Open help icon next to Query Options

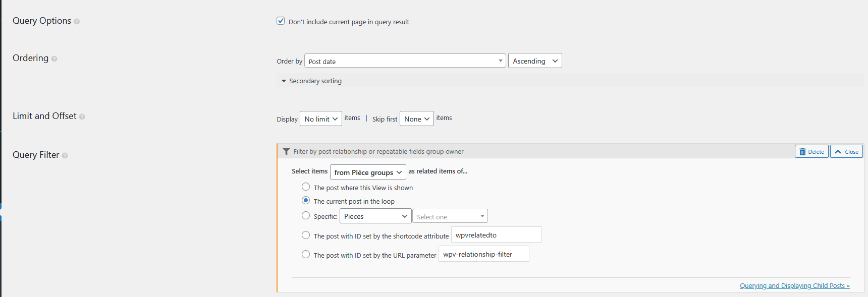point(77,22)
